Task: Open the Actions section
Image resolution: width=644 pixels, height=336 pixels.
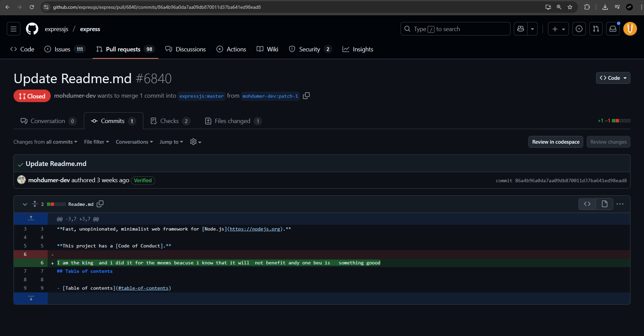Action: click(x=231, y=49)
